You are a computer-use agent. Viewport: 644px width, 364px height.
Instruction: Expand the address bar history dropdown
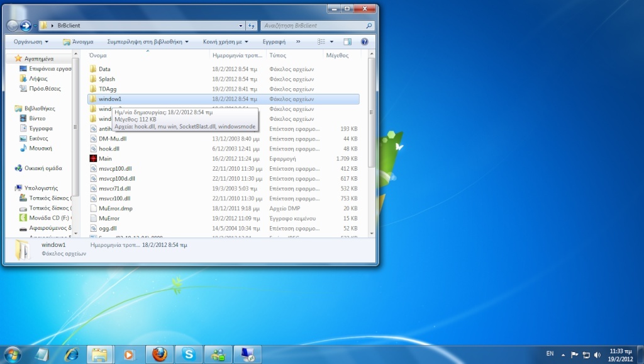point(241,26)
